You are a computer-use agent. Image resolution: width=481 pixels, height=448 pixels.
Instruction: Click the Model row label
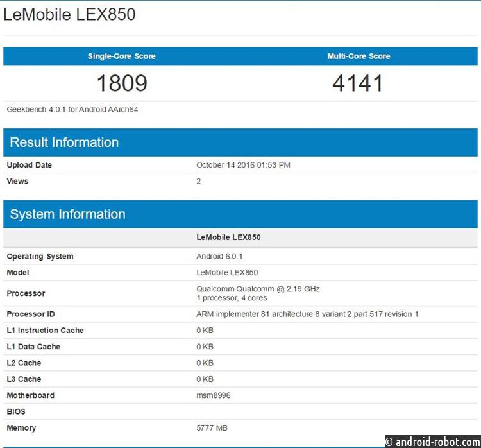18,273
